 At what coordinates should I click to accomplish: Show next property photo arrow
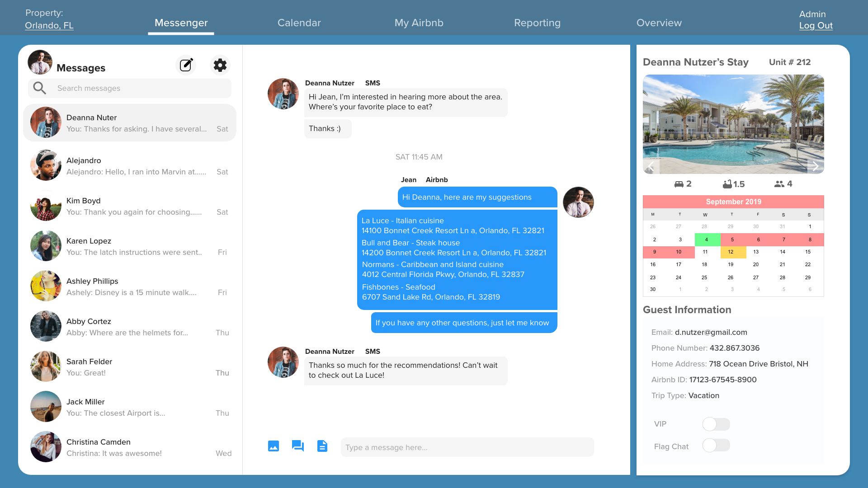point(816,166)
